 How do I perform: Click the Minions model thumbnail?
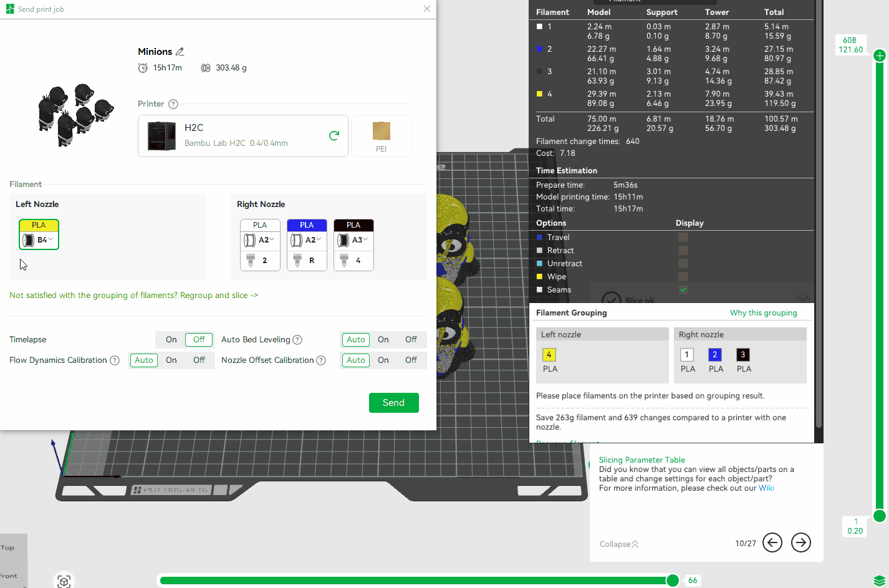[76, 115]
